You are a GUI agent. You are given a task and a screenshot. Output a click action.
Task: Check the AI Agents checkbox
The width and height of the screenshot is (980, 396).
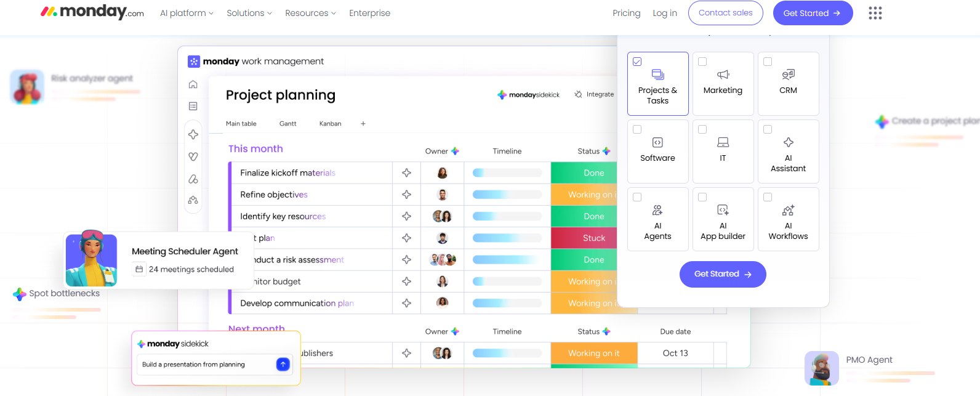click(637, 197)
